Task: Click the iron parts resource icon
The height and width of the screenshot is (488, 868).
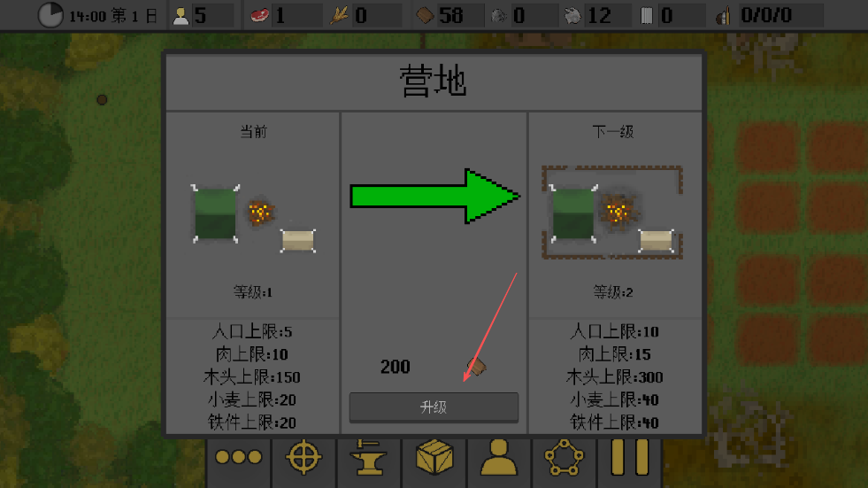Action: click(x=646, y=16)
